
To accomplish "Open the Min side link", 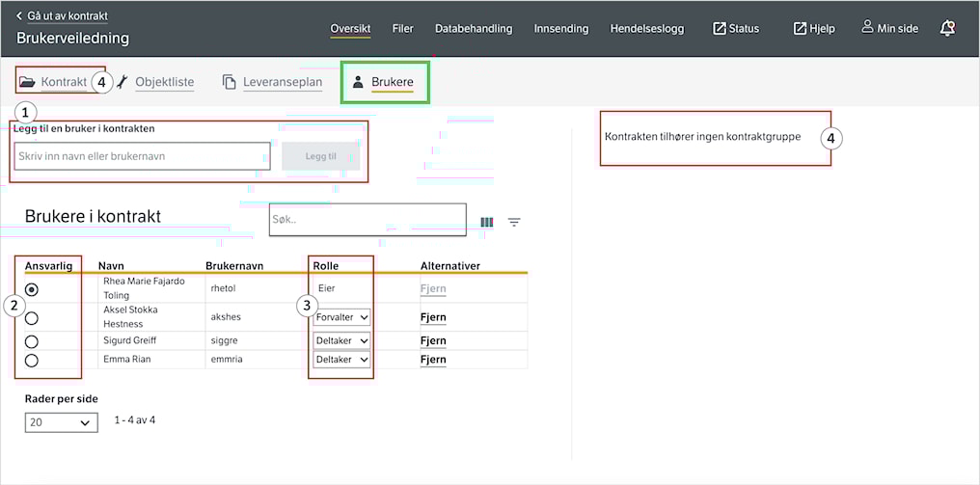I will 898,28.
